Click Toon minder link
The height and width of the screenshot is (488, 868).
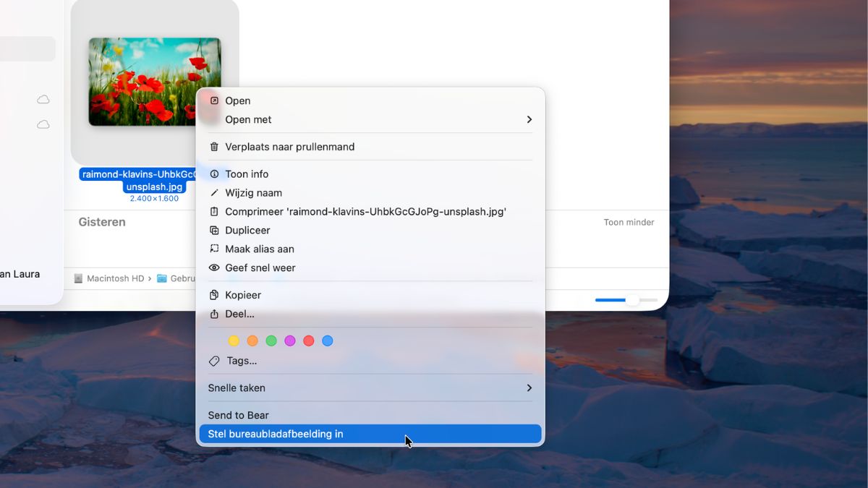(629, 223)
